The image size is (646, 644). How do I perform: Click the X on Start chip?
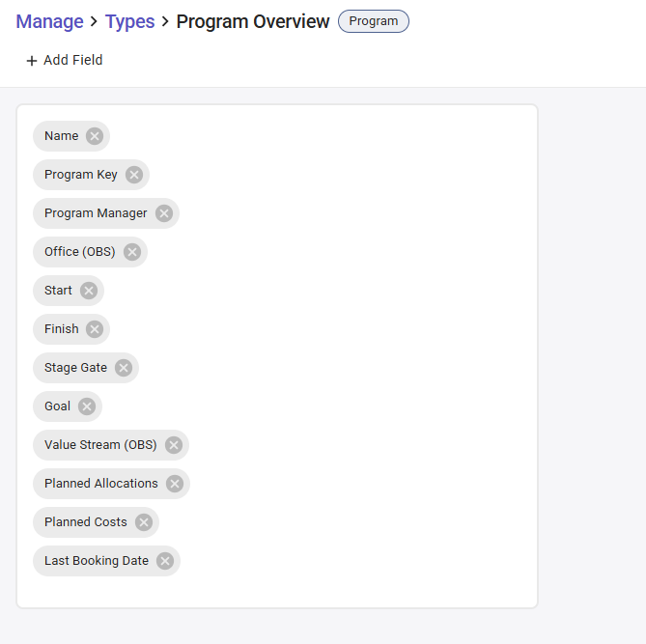tap(89, 291)
